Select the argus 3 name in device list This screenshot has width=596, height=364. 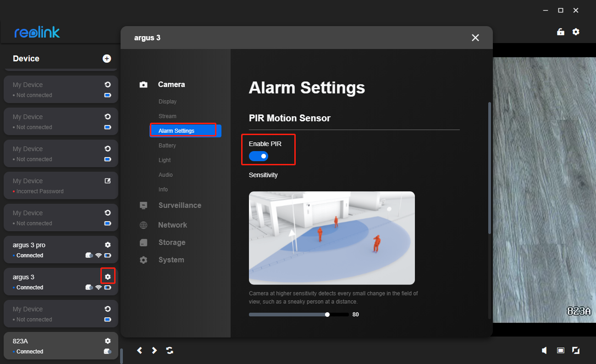[x=23, y=277]
